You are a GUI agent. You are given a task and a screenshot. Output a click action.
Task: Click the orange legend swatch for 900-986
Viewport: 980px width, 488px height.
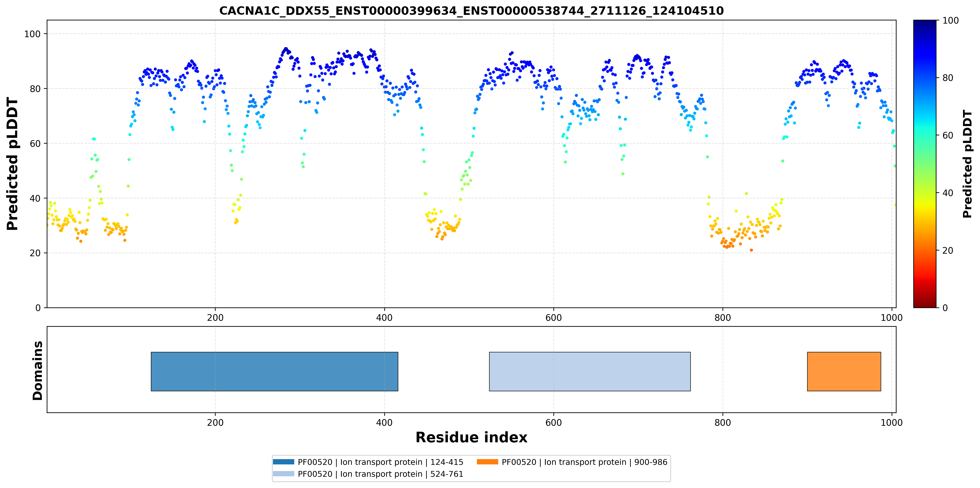click(x=487, y=462)
